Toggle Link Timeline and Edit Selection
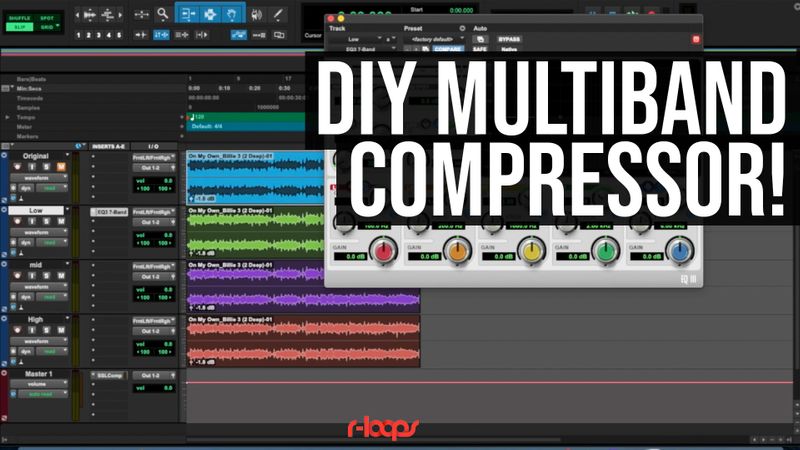Image resolution: width=800 pixels, height=450 pixels. tap(161, 35)
